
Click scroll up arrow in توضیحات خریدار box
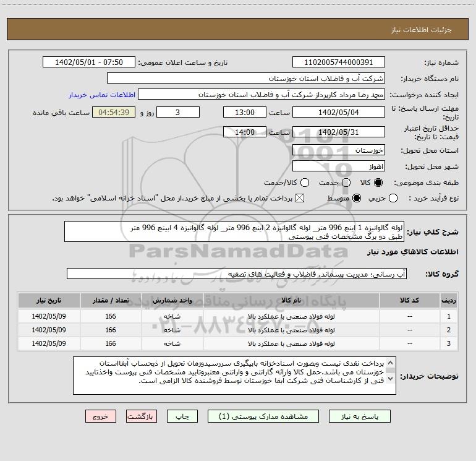point(390,363)
